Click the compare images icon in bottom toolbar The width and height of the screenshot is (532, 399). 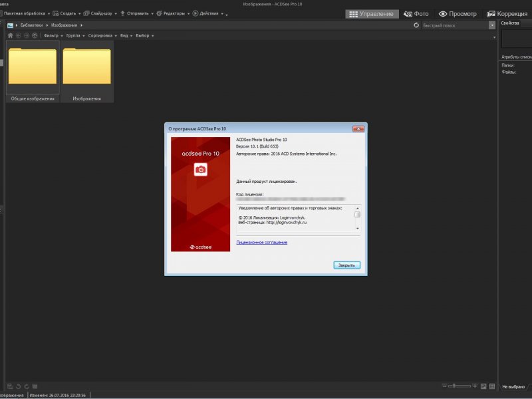pyautogui.click(x=35, y=386)
